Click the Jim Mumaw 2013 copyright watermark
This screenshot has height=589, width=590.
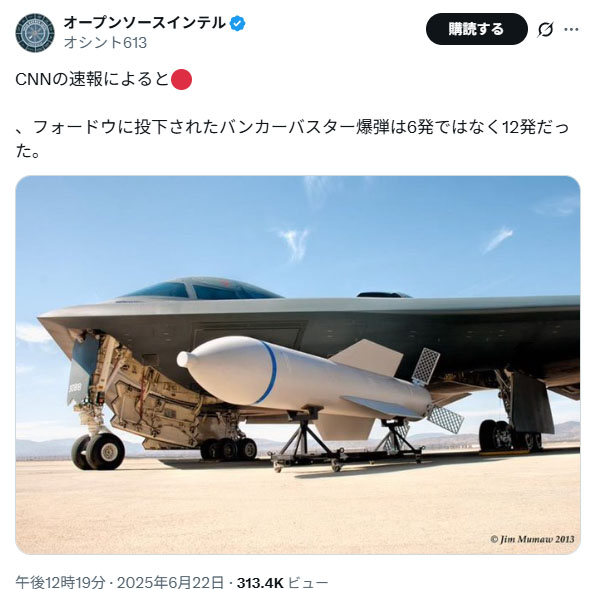[x=532, y=539]
